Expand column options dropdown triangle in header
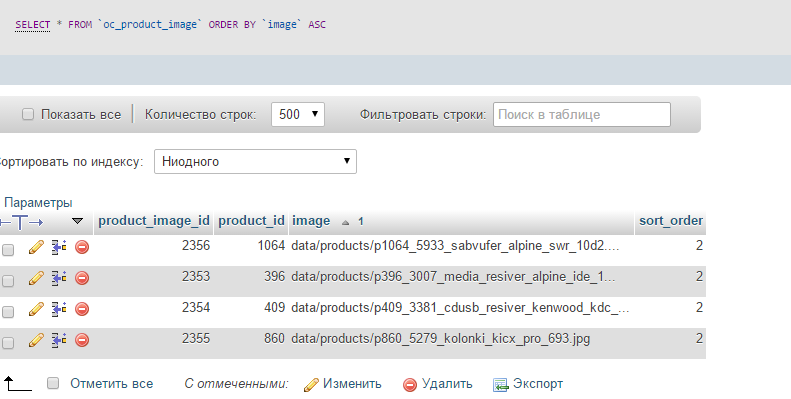This screenshot has height=399, width=791. coord(77,221)
